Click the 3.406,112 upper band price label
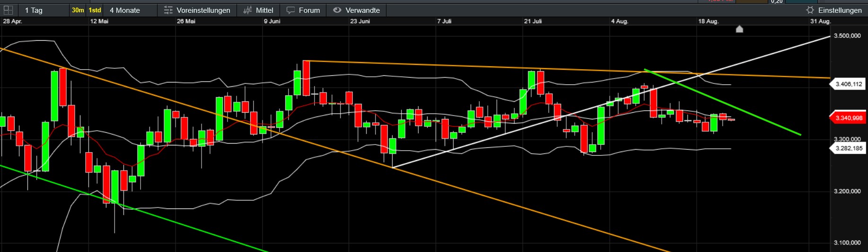 (x=847, y=84)
